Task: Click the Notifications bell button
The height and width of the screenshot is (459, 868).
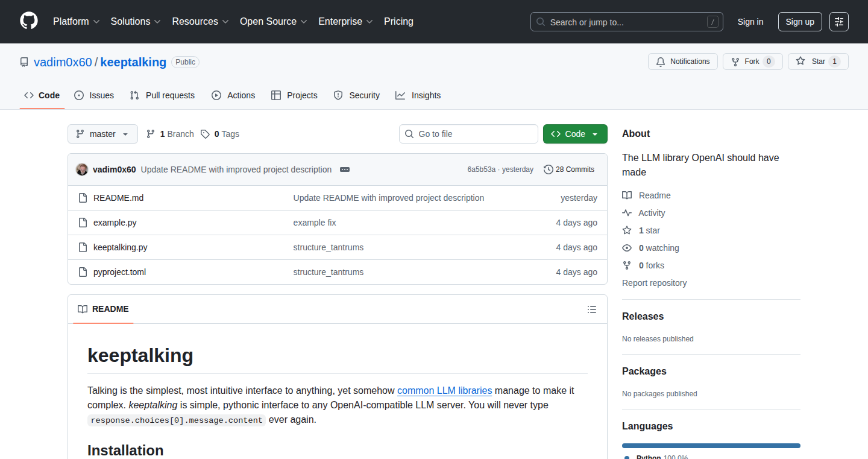Action: pyautogui.click(x=683, y=62)
